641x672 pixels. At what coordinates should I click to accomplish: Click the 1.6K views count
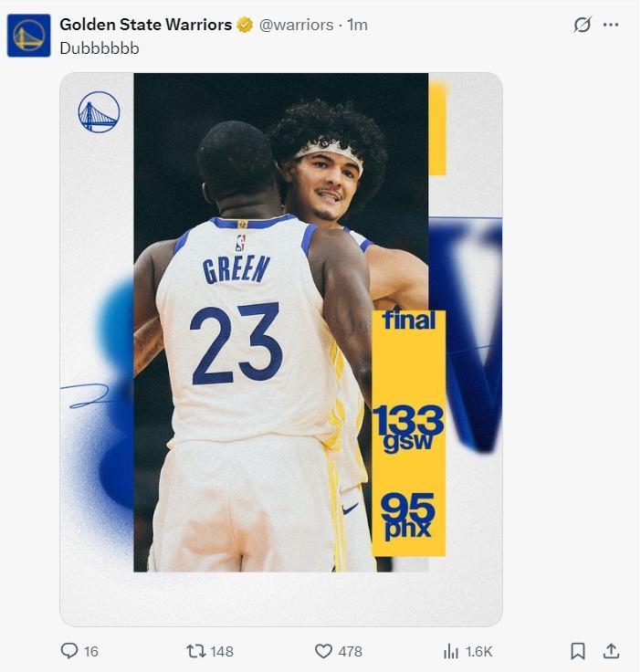click(x=478, y=652)
